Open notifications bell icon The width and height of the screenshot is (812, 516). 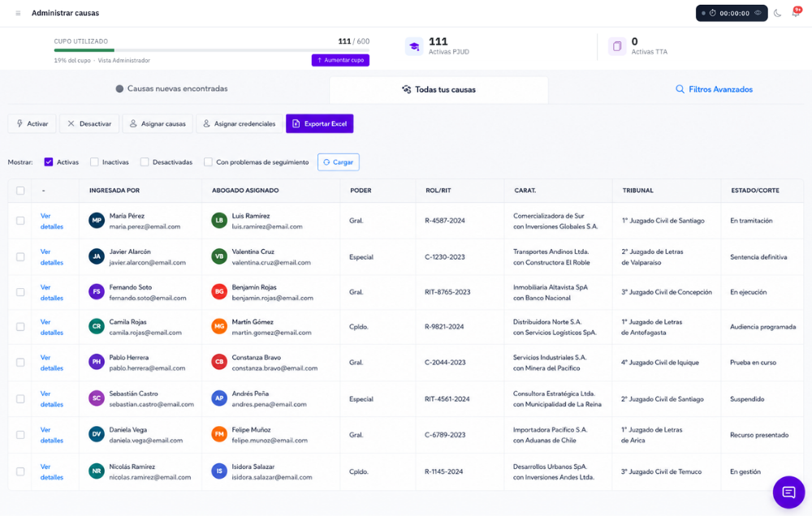(x=796, y=12)
